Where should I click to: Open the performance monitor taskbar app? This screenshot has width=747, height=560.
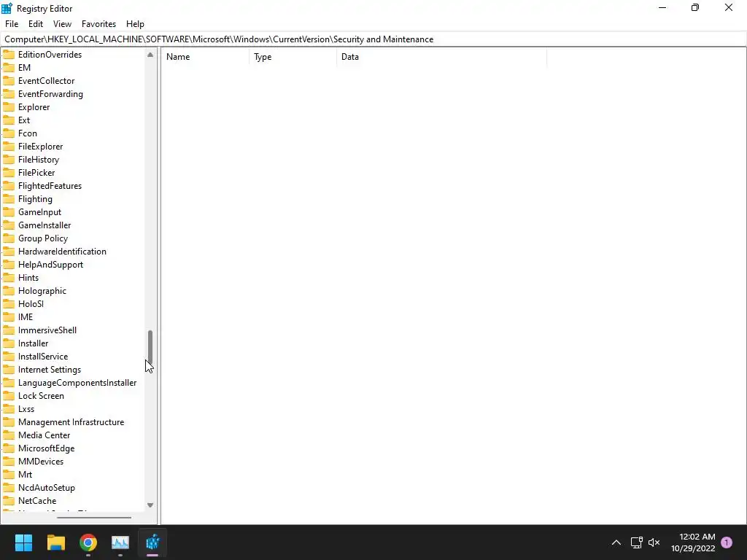click(x=120, y=542)
